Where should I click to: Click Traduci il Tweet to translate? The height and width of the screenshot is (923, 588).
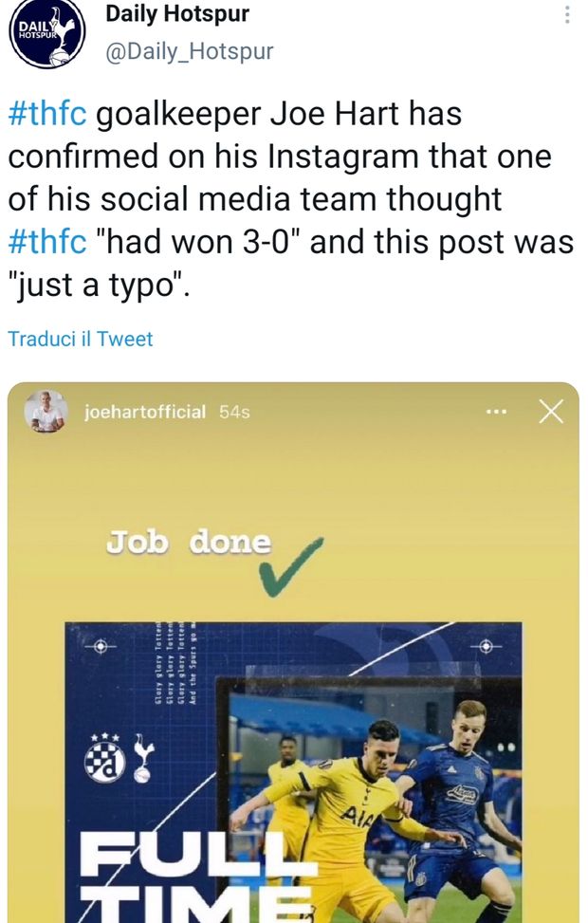tap(81, 339)
